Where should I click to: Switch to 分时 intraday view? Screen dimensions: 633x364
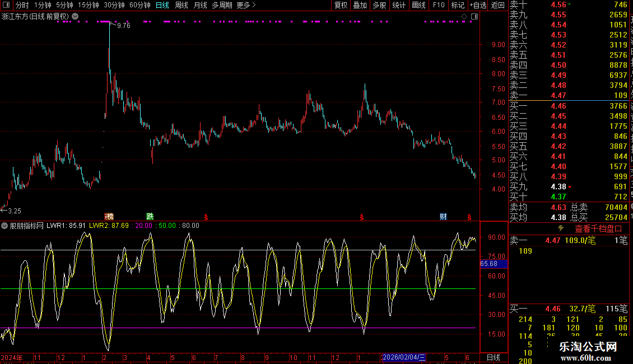[22, 5]
